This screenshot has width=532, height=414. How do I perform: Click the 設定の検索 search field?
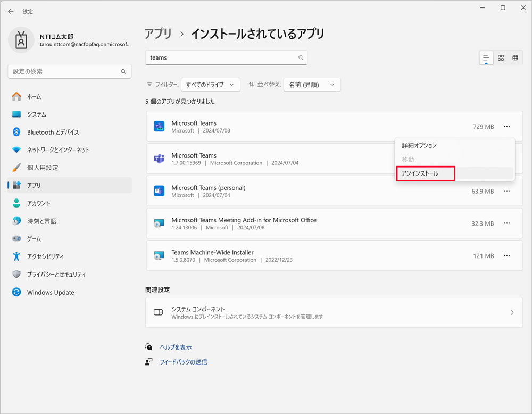(70, 72)
